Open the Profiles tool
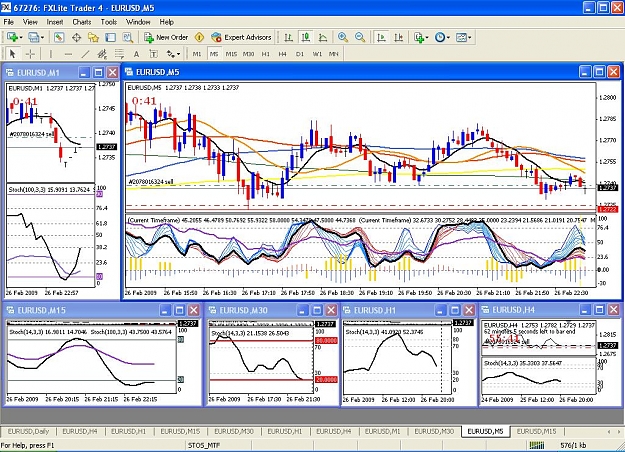The image size is (625, 452). tap(33, 37)
